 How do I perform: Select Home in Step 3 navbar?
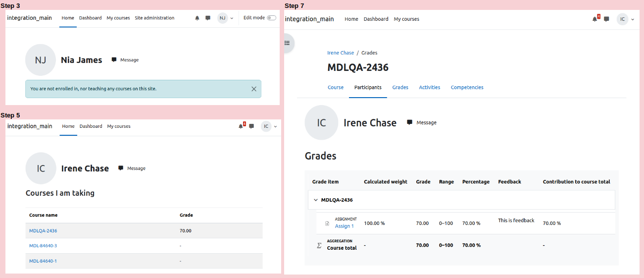[68, 18]
